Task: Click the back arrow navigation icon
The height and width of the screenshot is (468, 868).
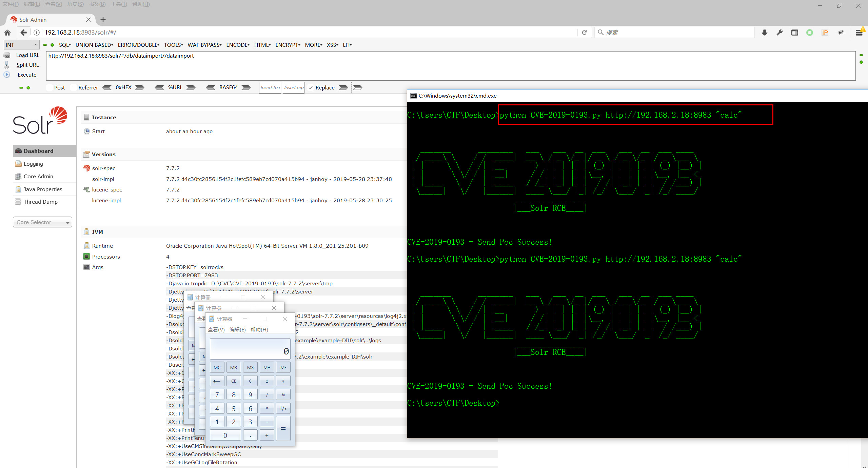Action: [23, 33]
